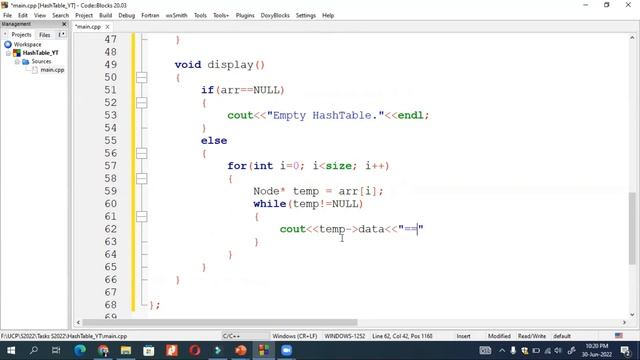Switch to the Projects tab in Management
Image resolution: width=640 pixels, height=360 pixels.
tap(21, 35)
